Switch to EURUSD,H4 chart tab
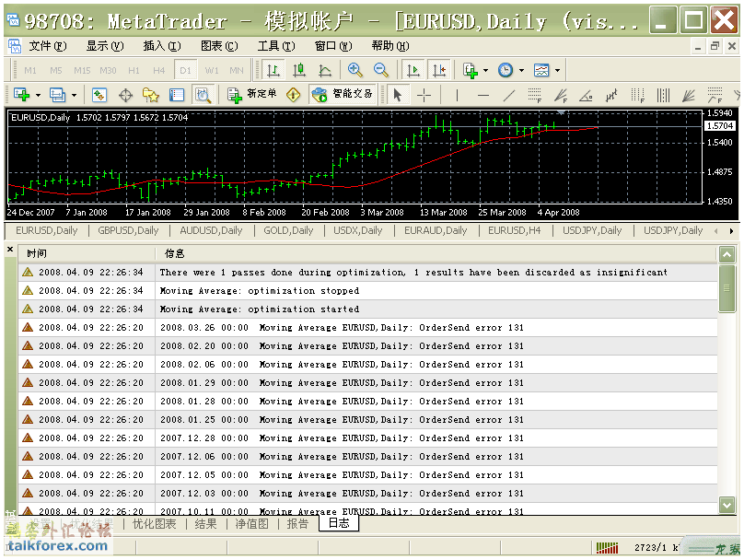The width and height of the screenshot is (744, 560). coord(515,230)
